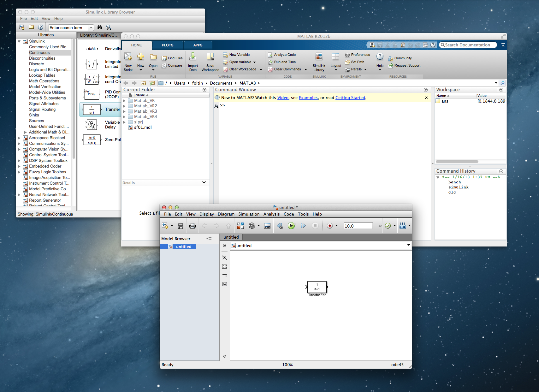Screen dimensions: 539x392
Task: Open the Diagram menu
Action: click(x=226, y=214)
